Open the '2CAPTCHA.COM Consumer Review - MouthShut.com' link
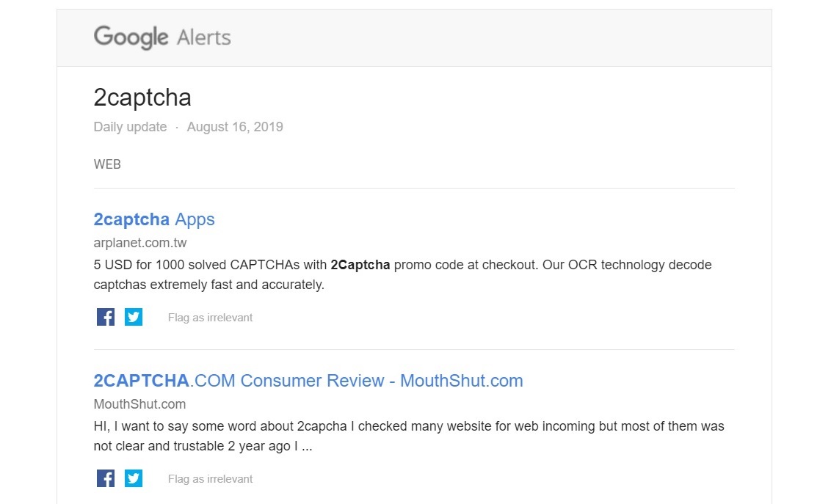Image resolution: width=831 pixels, height=504 pixels. pos(308,381)
